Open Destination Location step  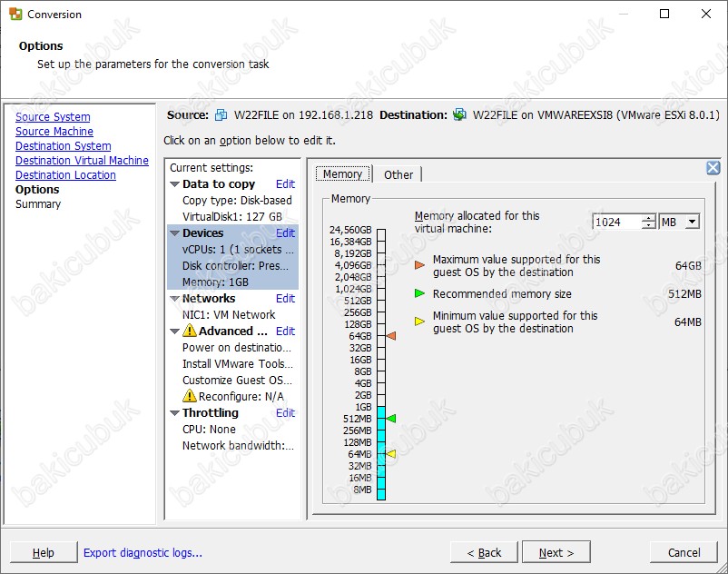[65, 175]
